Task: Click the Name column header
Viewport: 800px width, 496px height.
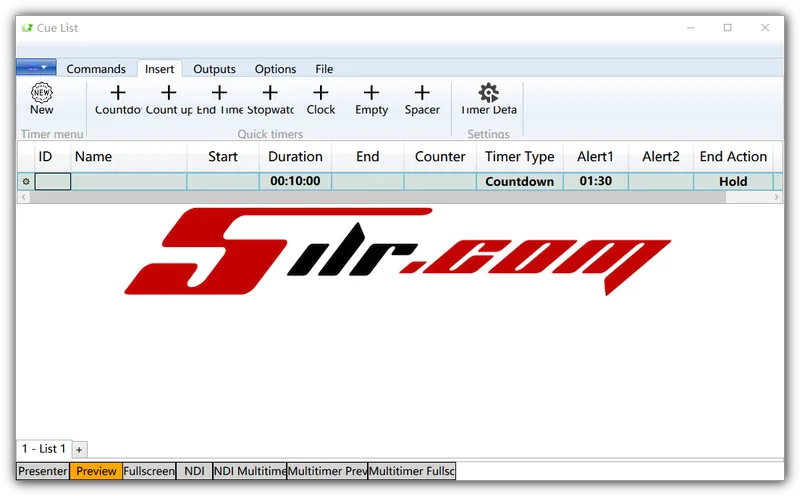Action: click(x=129, y=157)
